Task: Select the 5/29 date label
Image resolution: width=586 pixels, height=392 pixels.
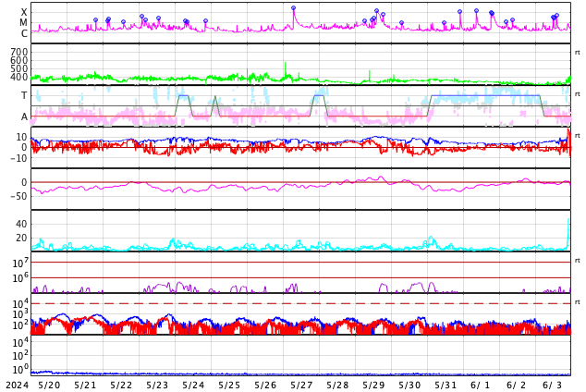Action: click(x=373, y=385)
